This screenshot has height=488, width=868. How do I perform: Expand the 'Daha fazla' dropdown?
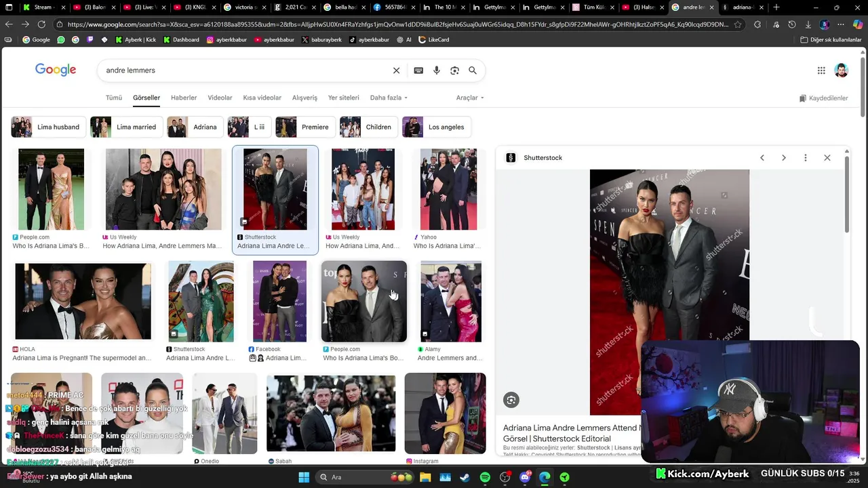coord(389,98)
